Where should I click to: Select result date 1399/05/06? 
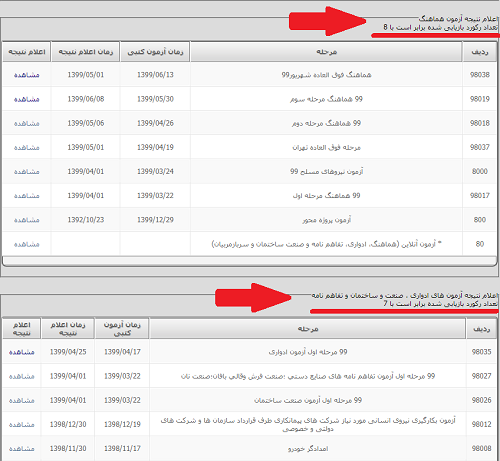click(x=86, y=123)
